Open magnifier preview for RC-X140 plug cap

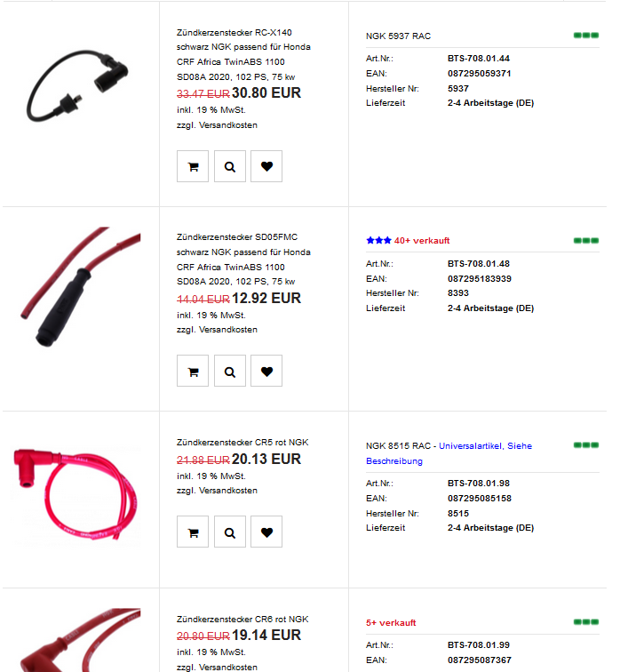(230, 166)
